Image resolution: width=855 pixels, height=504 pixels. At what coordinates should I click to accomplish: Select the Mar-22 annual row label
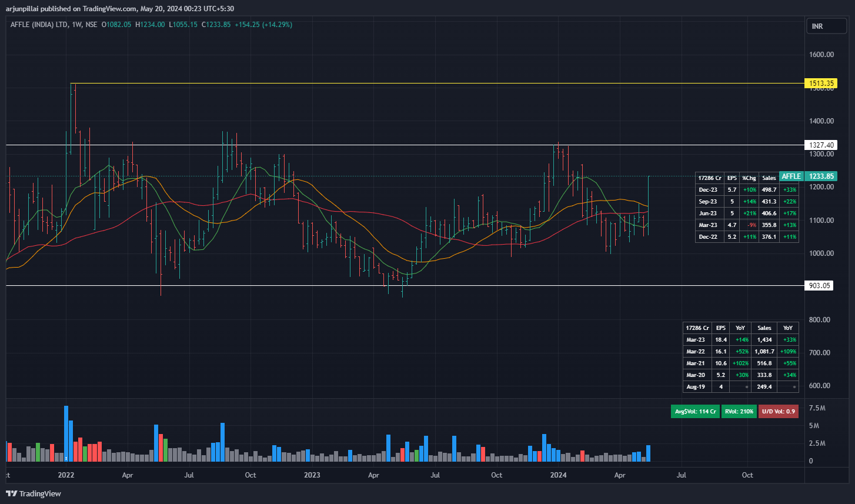696,351
